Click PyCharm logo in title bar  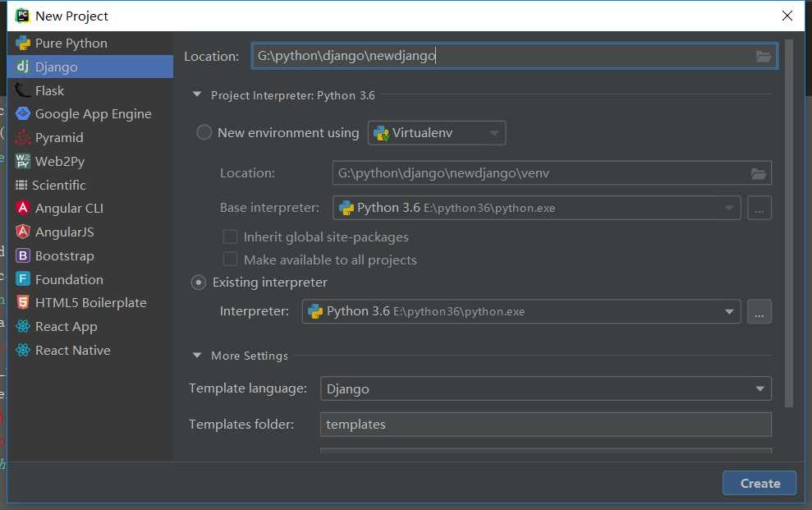pos(22,16)
